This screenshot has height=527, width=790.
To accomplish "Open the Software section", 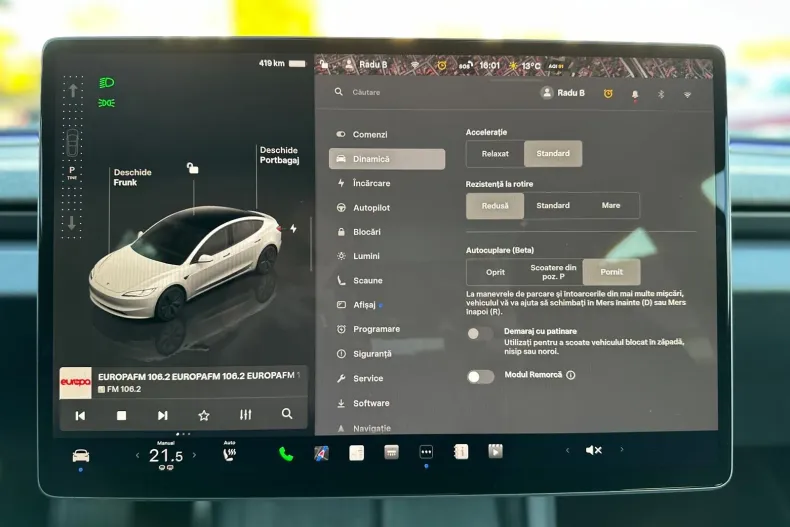I will tap(386, 403).
